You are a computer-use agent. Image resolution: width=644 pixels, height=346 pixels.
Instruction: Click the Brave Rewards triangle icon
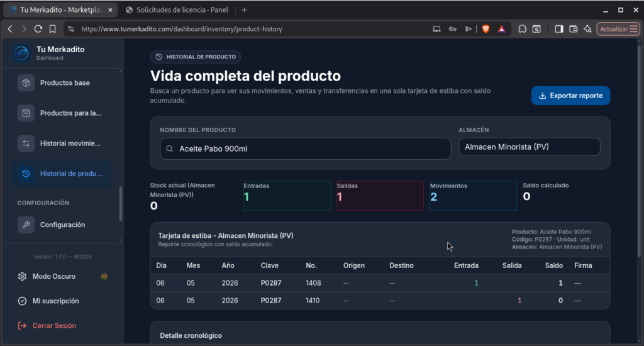click(x=501, y=29)
